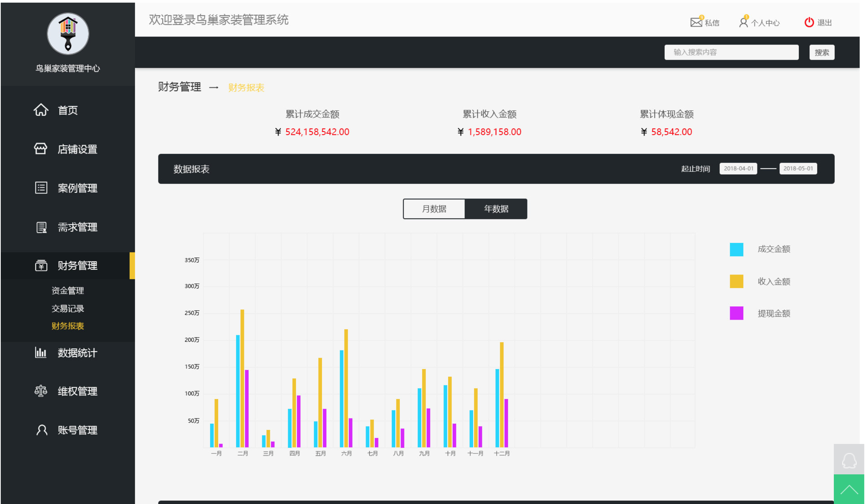The height and width of the screenshot is (504, 865).
Task: Click the 350万 y-axis label
Action: [192, 260]
